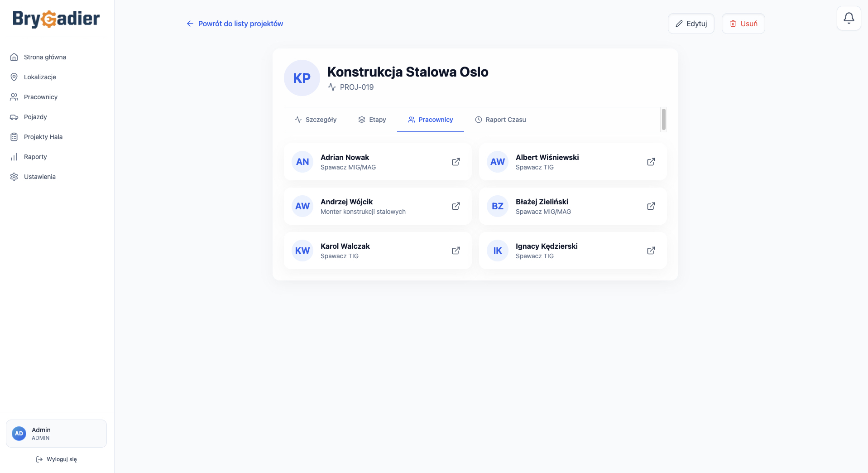Click the BryGadier logo
The height and width of the screenshot is (473, 868).
point(56,19)
